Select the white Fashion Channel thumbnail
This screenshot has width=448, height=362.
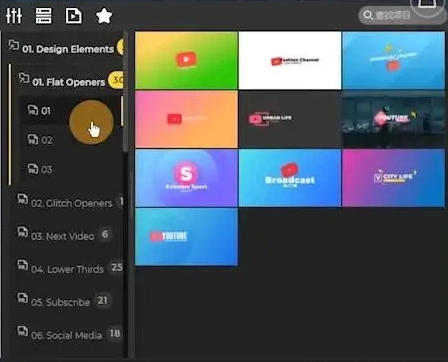[x=290, y=60]
